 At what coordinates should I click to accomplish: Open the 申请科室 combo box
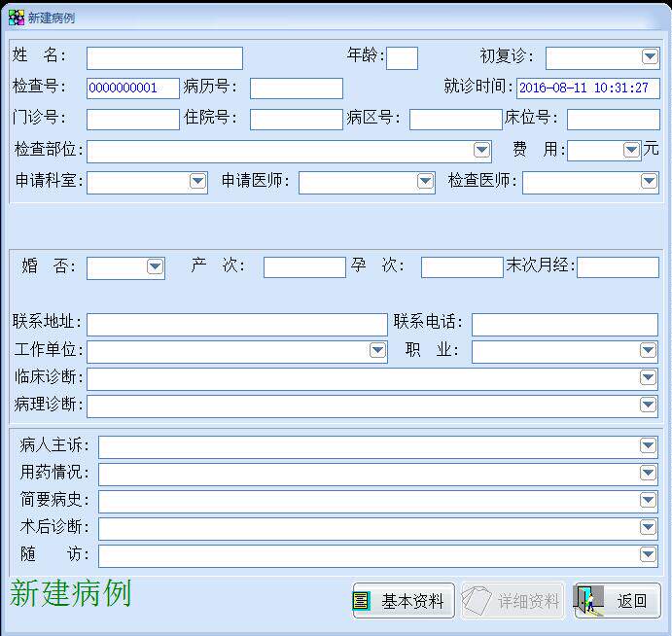tap(197, 181)
